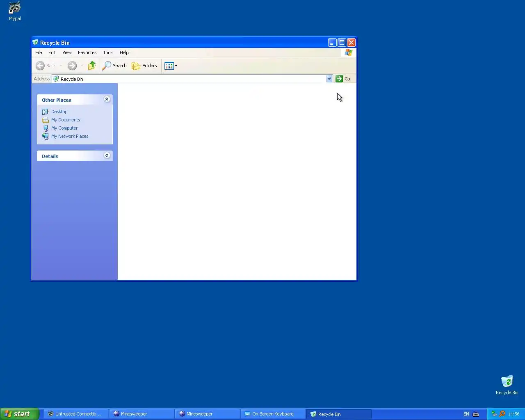
Task: Minimize the Recycle Bin window
Action: pyautogui.click(x=332, y=42)
